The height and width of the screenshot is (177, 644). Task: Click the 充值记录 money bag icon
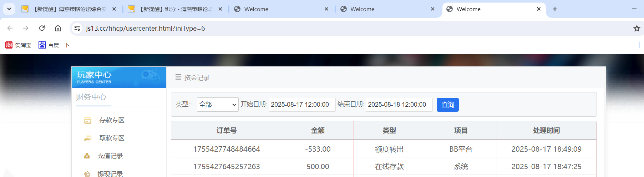coord(87,156)
